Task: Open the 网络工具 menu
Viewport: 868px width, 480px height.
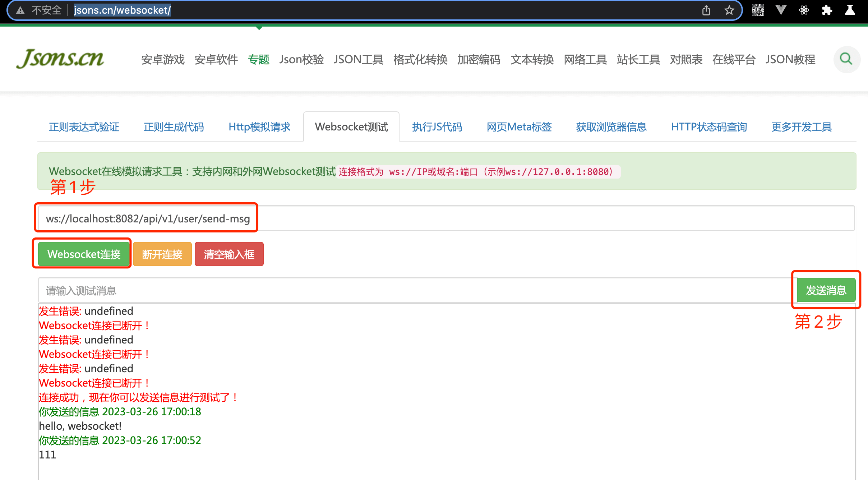Action: [x=585, y=60]
